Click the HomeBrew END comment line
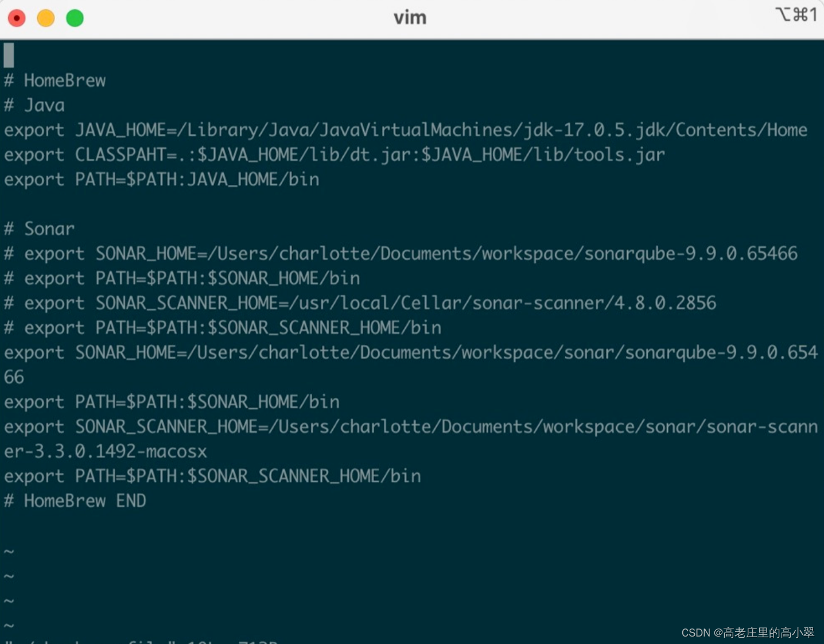Viewport: 824px width, 644px height. (75, 501)
